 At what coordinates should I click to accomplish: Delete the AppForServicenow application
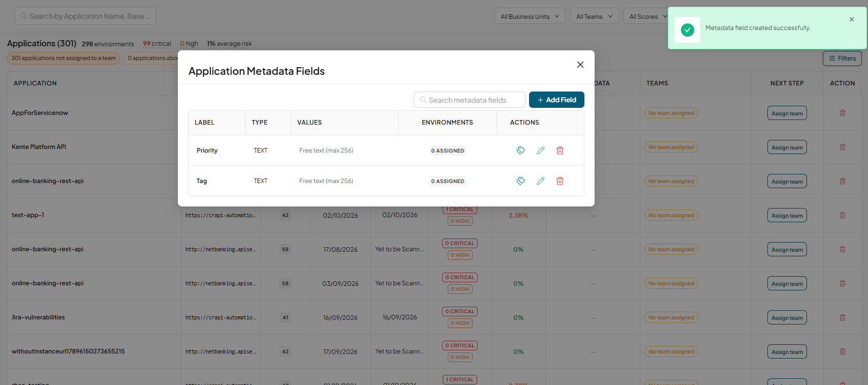pos(843,113)
